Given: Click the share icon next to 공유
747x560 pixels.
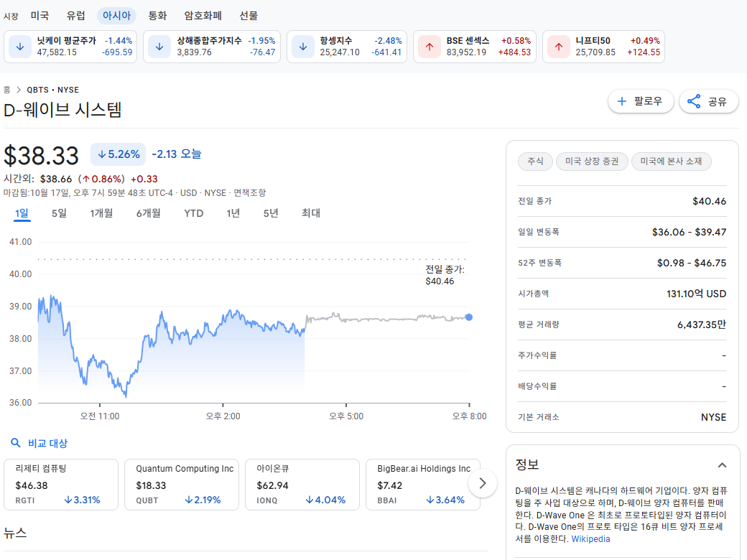Looking at the screenshot, I should [694, 101].
